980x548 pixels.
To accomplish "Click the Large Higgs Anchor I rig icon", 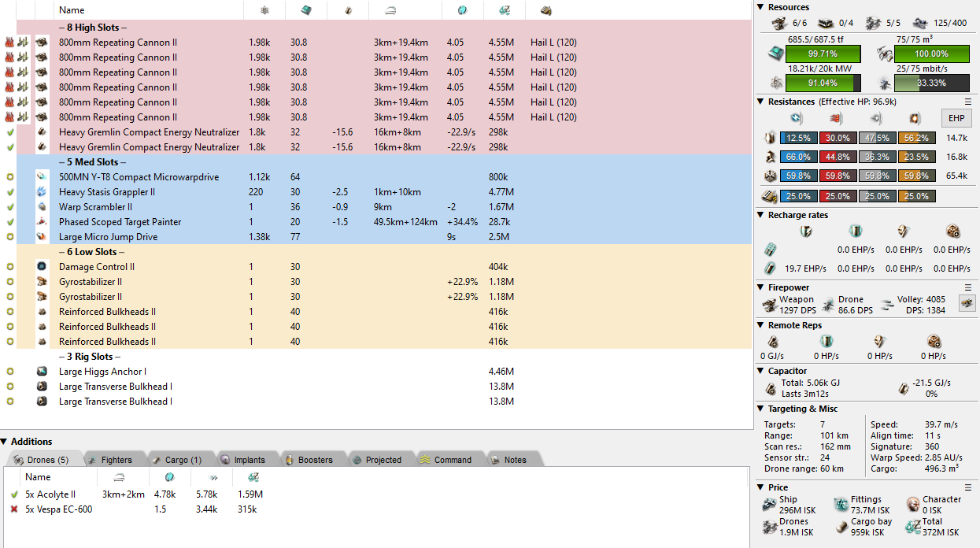I will pos(42,372).
